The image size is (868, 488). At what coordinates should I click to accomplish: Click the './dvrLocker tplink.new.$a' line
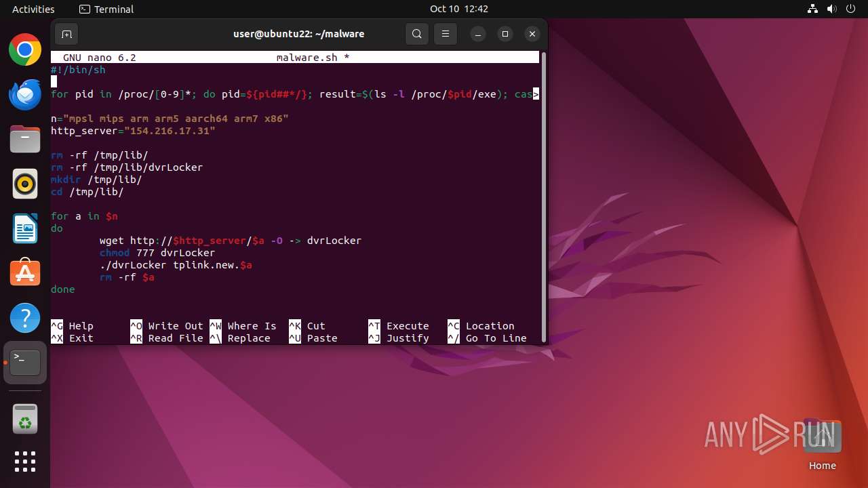(x=176, y=265)
